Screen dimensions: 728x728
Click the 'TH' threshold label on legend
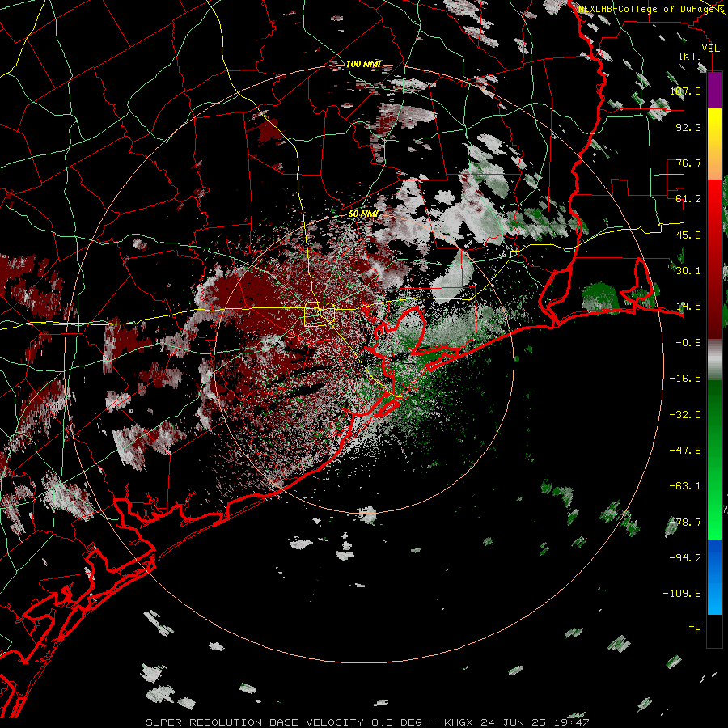tap(695, 630)
